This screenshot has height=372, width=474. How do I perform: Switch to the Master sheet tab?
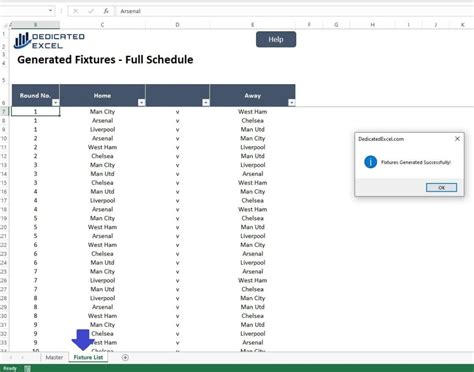point(54,357)
